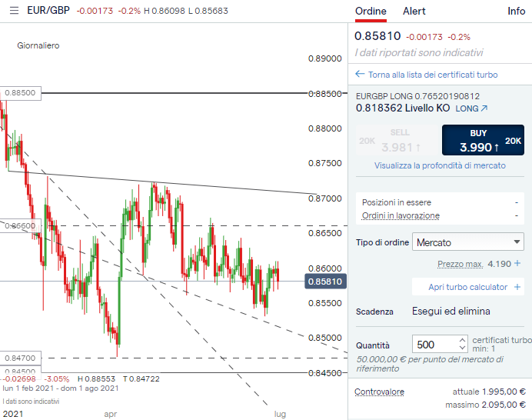The height and width of the screenshot is (420, 532).
Task: Click the Giornaliero timeframe label
Action: pos(38,45)
